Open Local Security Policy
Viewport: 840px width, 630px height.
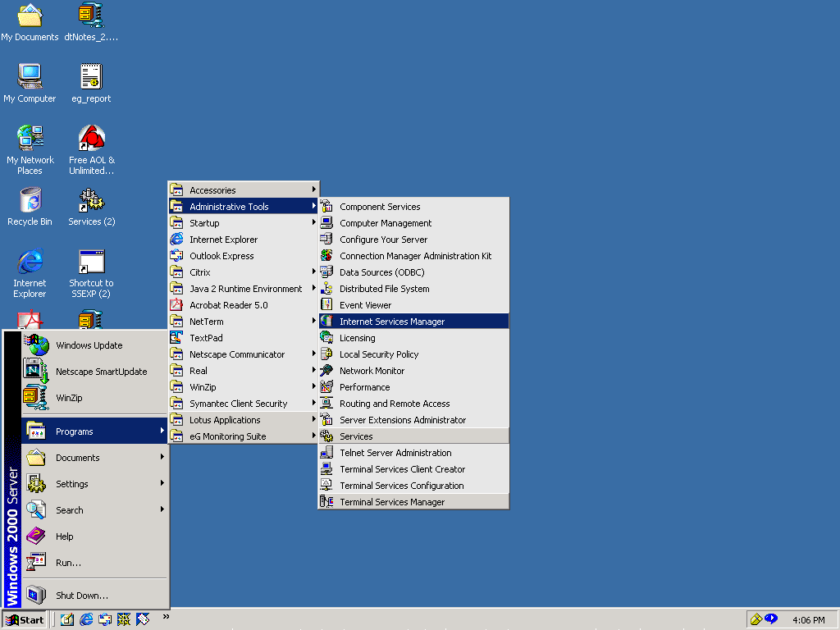click(x=413, y=354)
